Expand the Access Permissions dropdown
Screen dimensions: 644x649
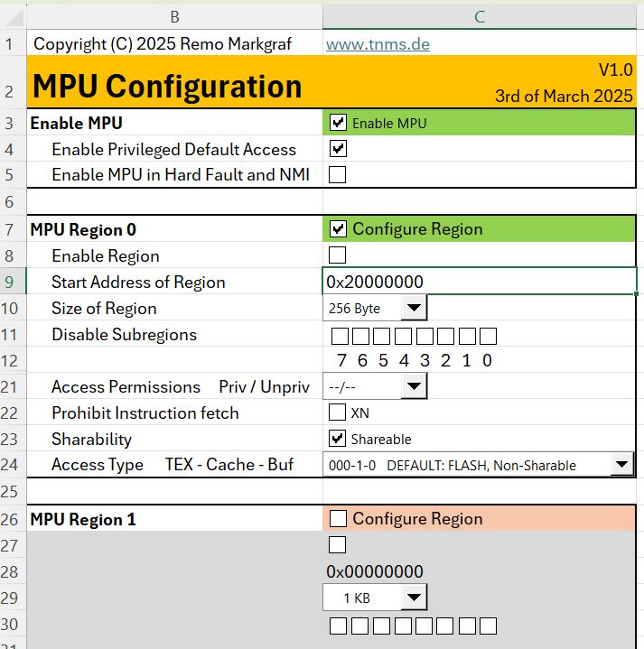coord(413,386)
